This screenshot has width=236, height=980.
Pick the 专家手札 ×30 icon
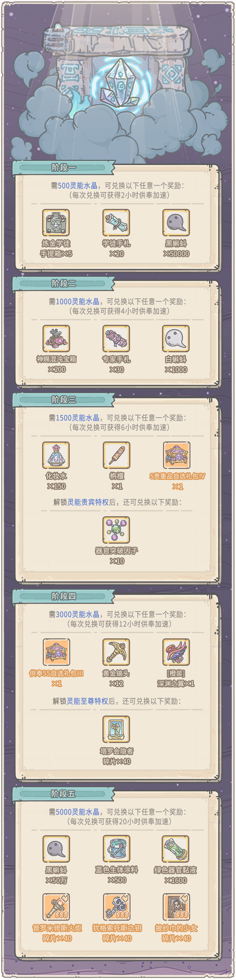tap(116, 339)
